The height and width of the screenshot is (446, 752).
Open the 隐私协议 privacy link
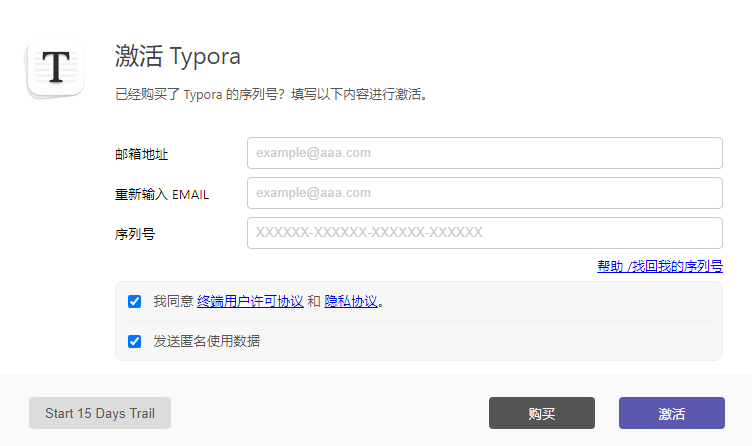coord(351,301)
